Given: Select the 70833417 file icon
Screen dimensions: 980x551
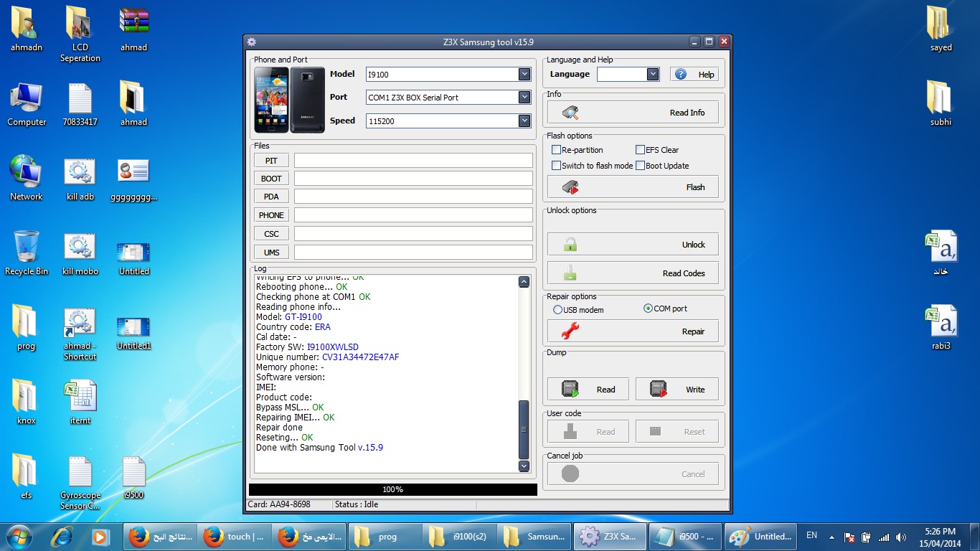Looking at the screenshot, I should tap(80, 103).
